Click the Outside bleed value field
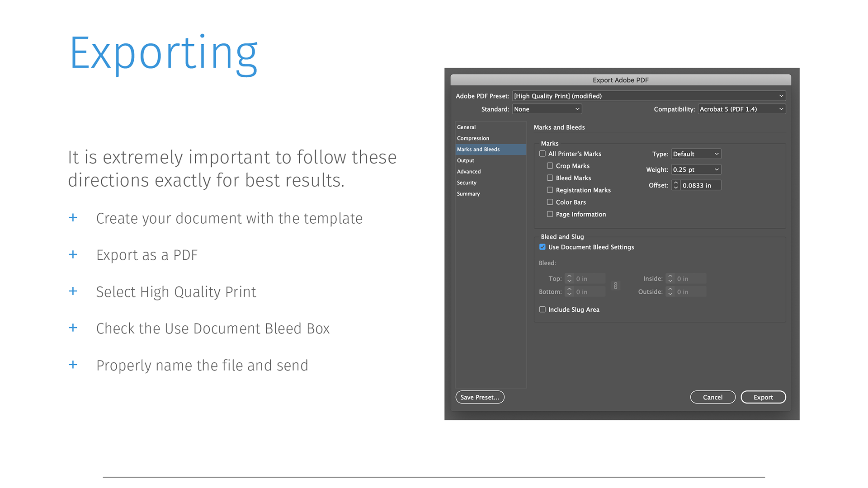This screenshot has height=488, width=868. (x=690, y=292)
